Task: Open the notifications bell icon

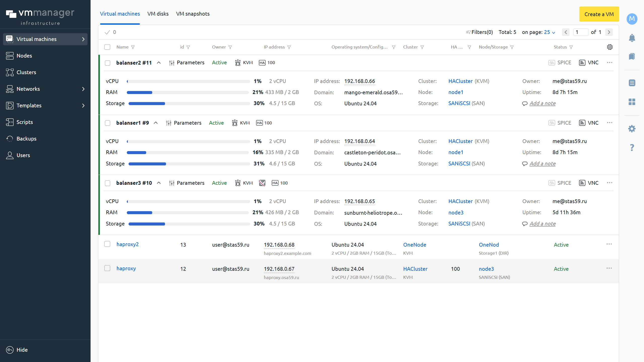Action: 632,38
